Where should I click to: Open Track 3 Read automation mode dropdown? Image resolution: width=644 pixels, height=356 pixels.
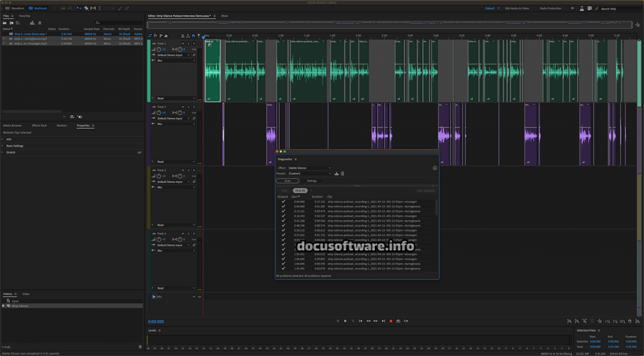(x=176, y=225)
